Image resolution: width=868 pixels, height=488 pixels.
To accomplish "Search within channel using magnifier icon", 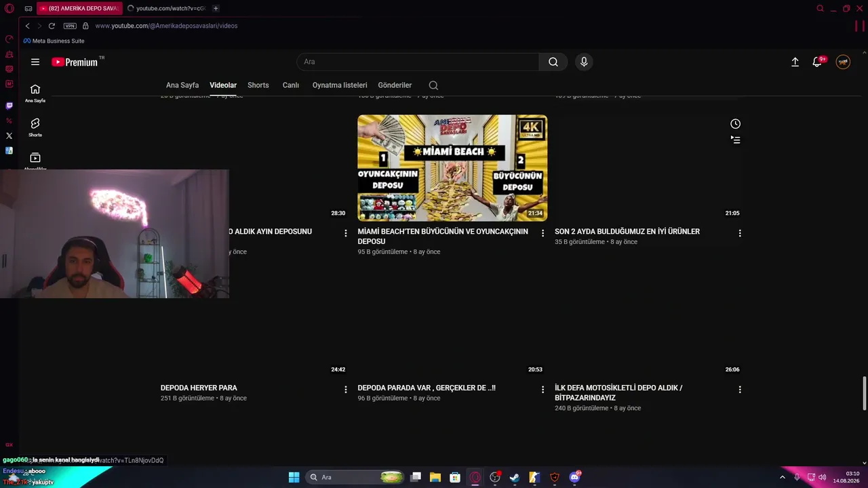I will tap(433, 85).
